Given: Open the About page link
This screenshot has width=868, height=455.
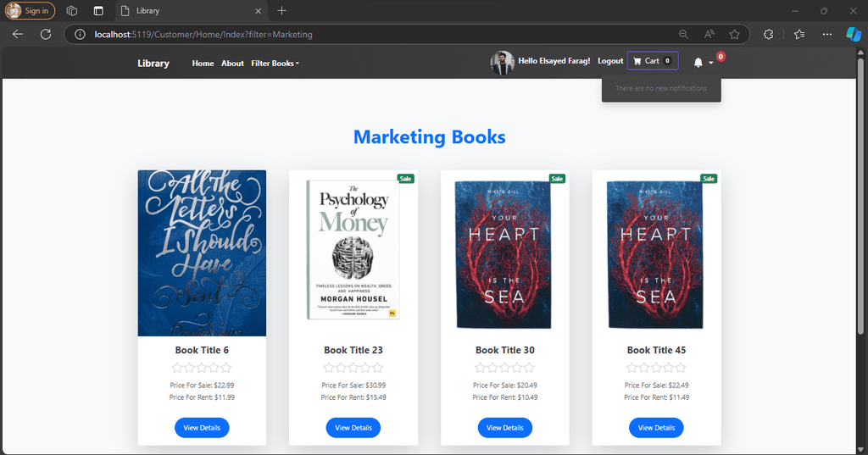Looking at the screenshot, I should point(232,63).
